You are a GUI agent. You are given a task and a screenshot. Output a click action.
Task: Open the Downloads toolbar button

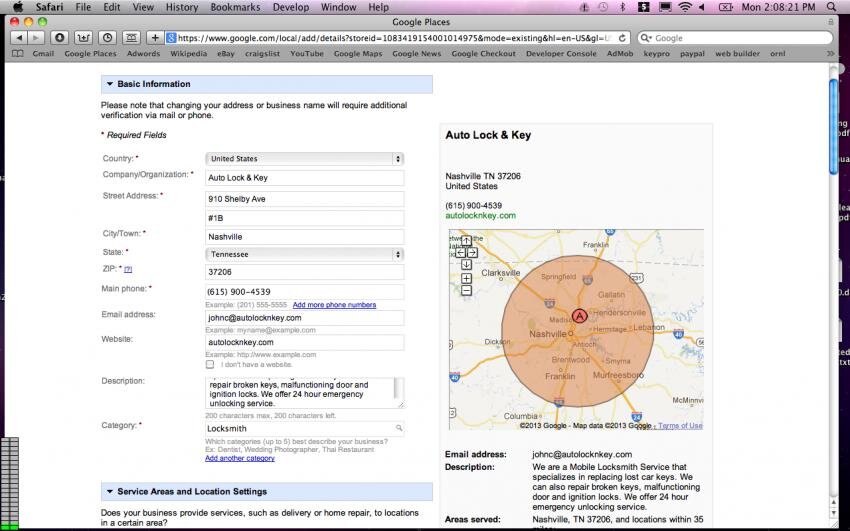[60, 38]
